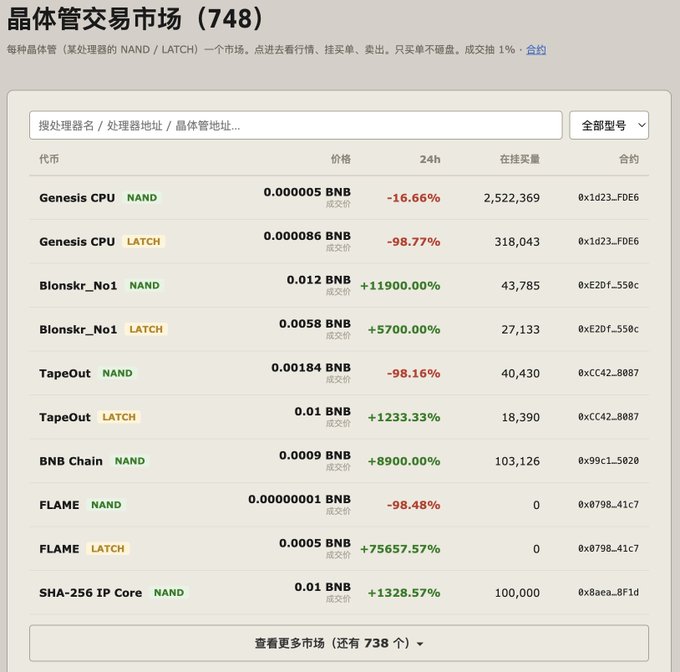The width and height of the screenshot is (680, 672).
Task: Click the 24h column header
Action: (430, 159)
